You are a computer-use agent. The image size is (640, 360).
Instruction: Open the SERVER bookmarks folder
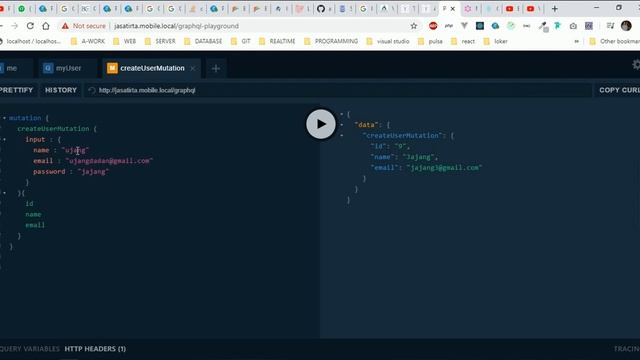(160, 41)
